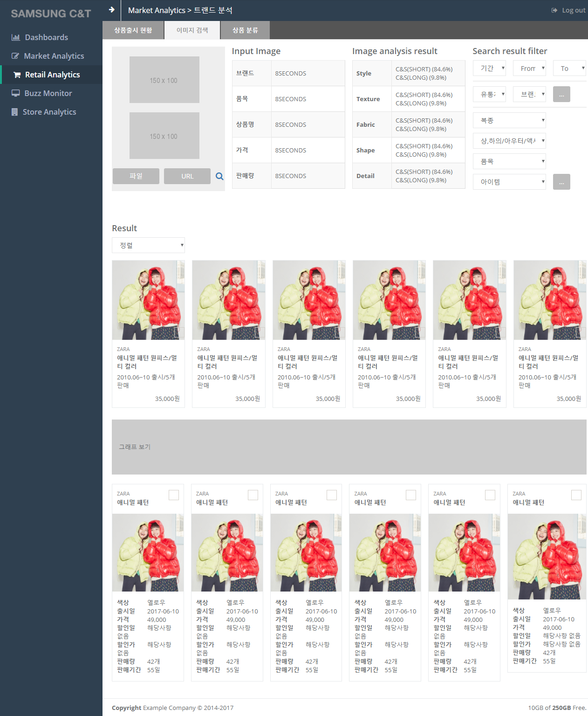The height and width of the screenshot is (716, 588).
Task: Open the 아이템 item dropdown
Action: pos(509,182)
